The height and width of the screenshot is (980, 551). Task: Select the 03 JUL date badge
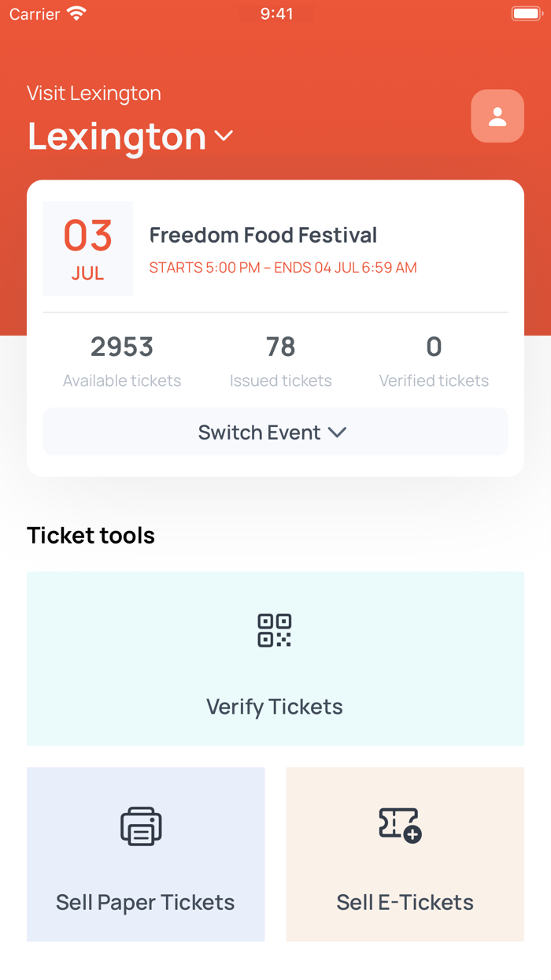click(x=88, y=248)
